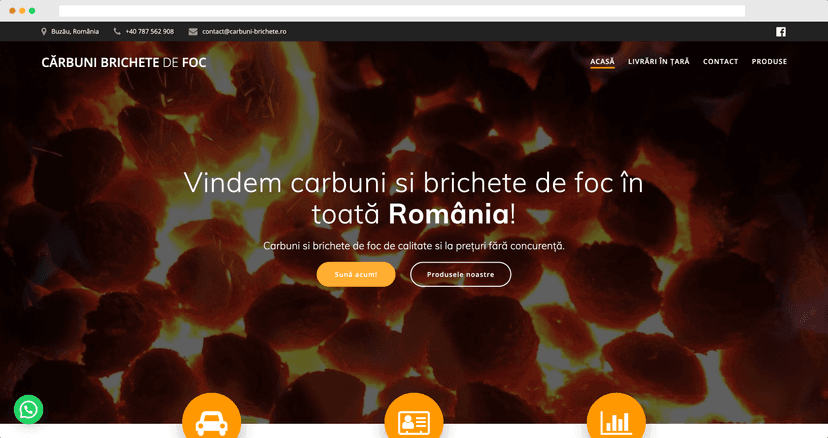828x438 pixels.
Task: Click the browser address bar
Action: (x=402, y=11)
